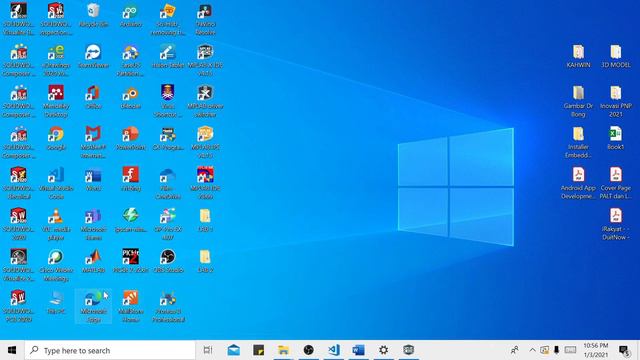Select the Gambar Dr Ilong folder
Screen dimensions: 640x360
[578, 101]
